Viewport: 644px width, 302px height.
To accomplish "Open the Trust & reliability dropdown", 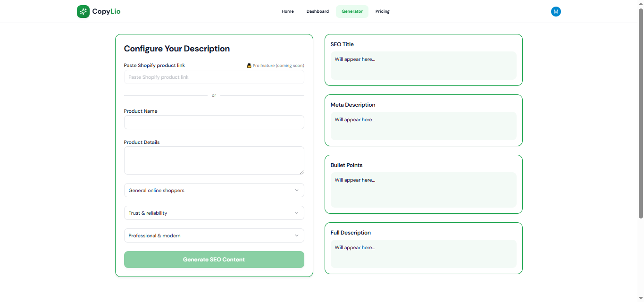I will [x=213, y=213].
